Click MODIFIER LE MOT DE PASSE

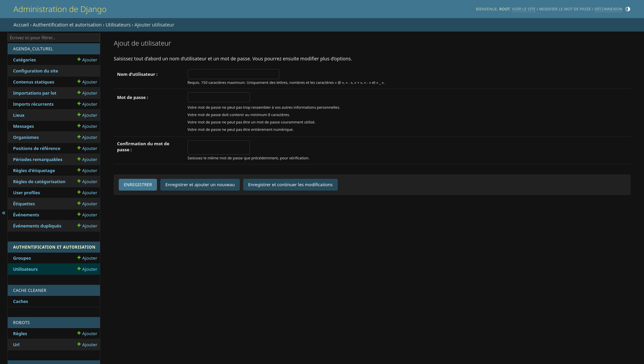point(565,9)
